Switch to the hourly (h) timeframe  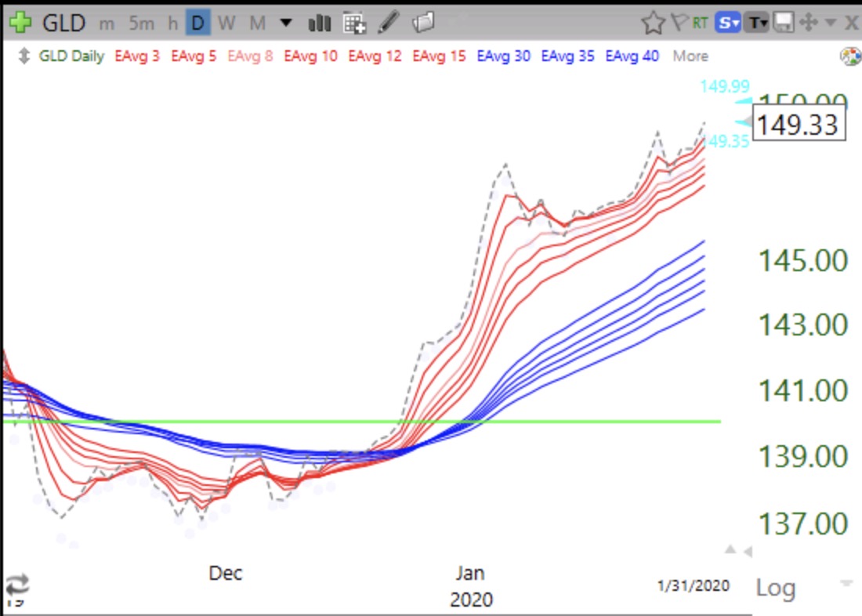[172, 23]
